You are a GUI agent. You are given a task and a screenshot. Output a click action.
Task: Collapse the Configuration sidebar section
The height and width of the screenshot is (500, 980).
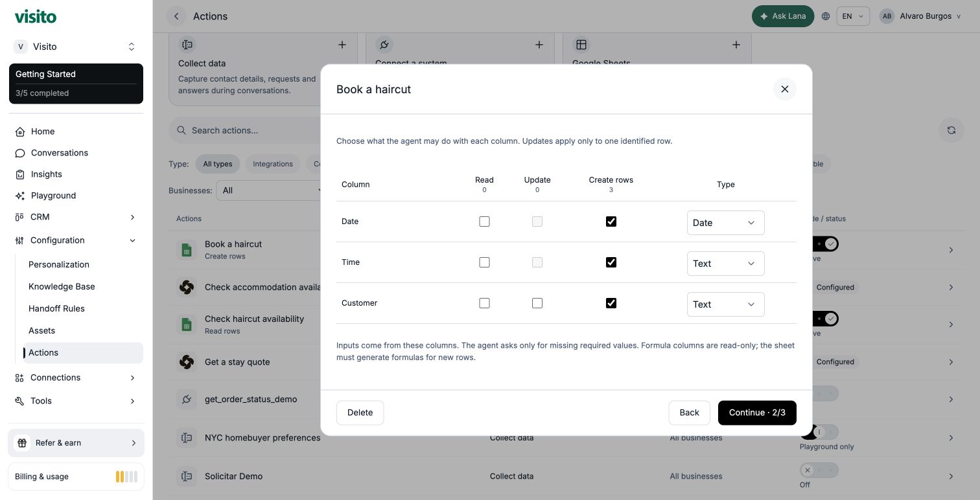click(76, 240)
